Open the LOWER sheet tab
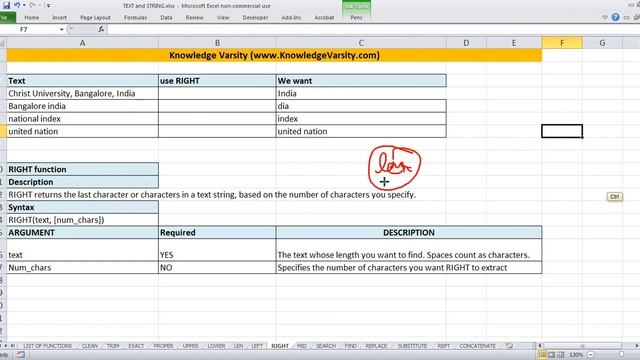The image size is (640, 360). [216, 346]
